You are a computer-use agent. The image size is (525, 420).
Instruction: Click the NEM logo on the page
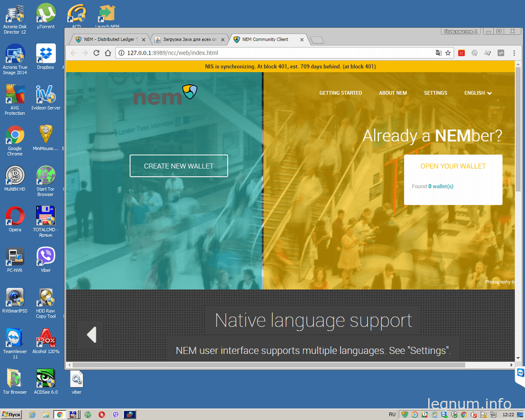[165, 95]
